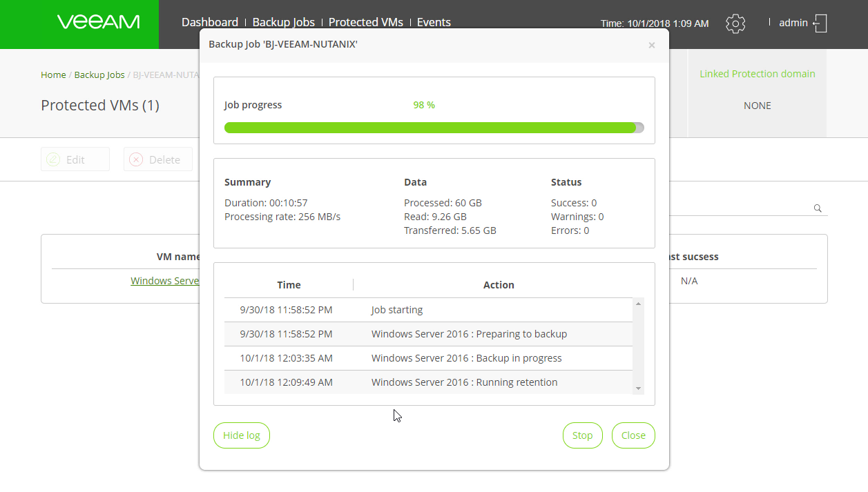Click the Action column header

pos(499,284)
